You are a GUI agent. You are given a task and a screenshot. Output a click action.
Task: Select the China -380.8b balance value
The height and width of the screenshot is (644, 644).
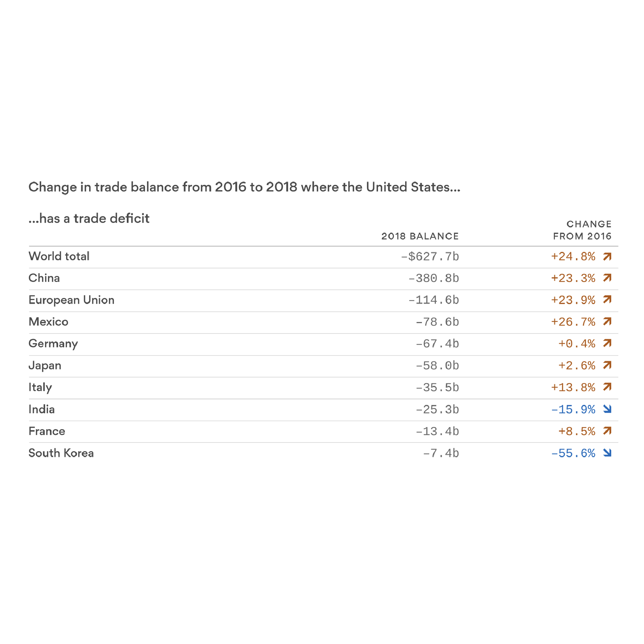[x=433, y=278]
